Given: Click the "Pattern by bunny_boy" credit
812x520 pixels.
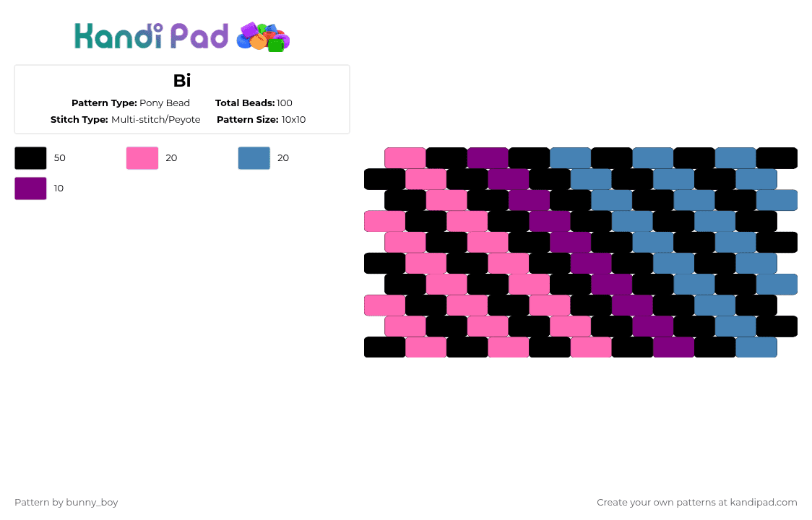Looking at the screenshot, I should 66,503.
